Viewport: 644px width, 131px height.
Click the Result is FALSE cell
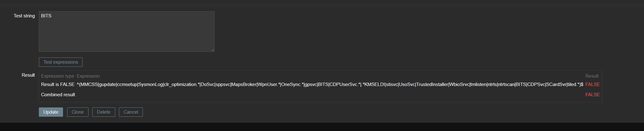(58, 84)
